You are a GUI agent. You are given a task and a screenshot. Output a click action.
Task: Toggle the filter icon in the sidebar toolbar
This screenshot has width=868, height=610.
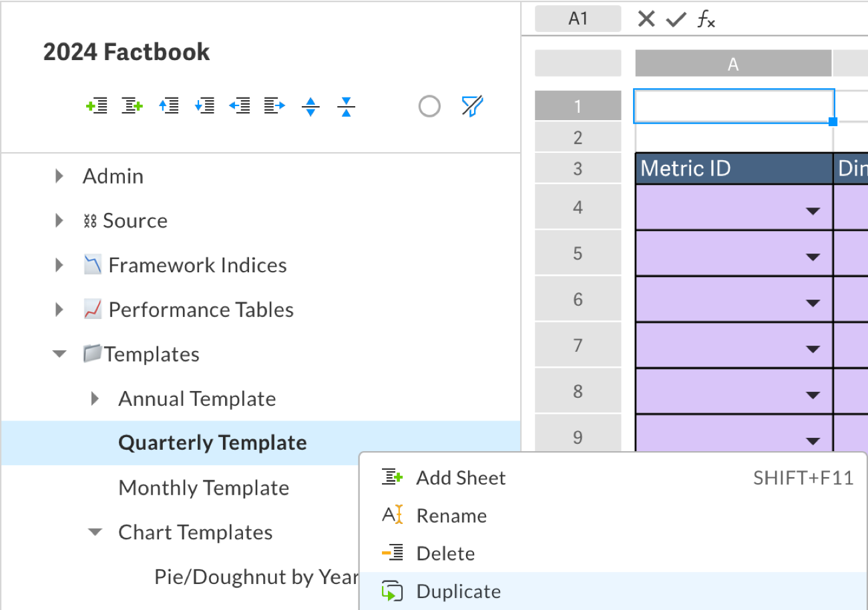pos(472,106)
